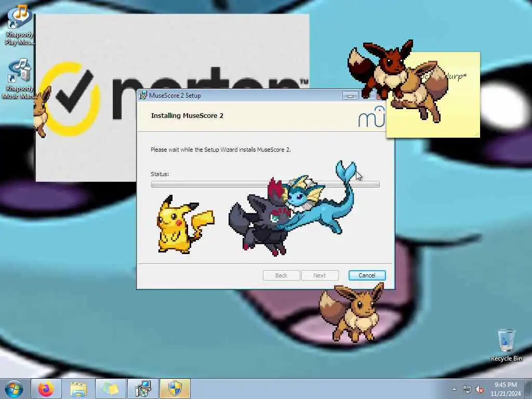532x399 pixels.
Task: Open Rhapsody Music Manager desktop shortcut
Action: click(19, 79)
